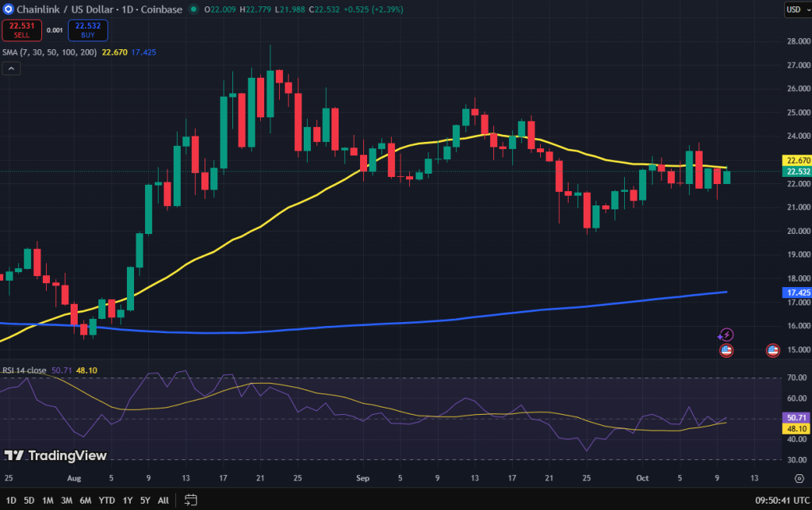The width and height of the screenshot is (812, 510).
Task: Choose the All time range
Action: 163,500
